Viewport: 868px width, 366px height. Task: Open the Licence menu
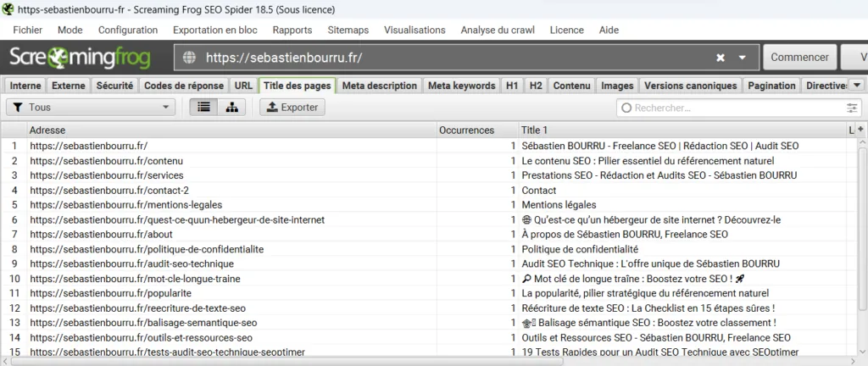[x=567, y=30]
